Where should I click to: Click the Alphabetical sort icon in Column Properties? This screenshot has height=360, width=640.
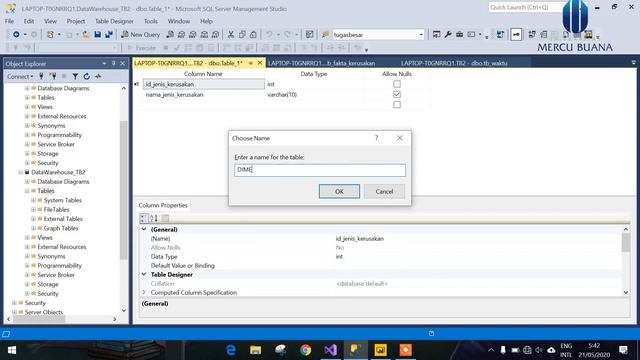(154, 218)
